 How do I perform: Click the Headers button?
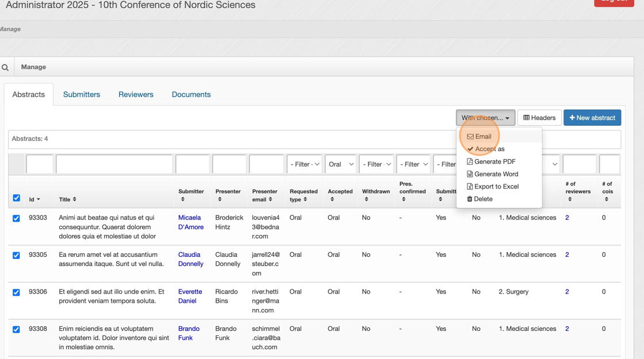[539, 118]
